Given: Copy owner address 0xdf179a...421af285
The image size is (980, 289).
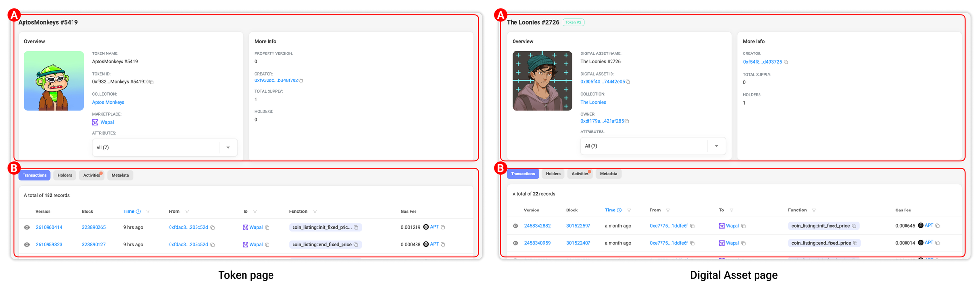Looking at the screenshot, I should (627, 121).
